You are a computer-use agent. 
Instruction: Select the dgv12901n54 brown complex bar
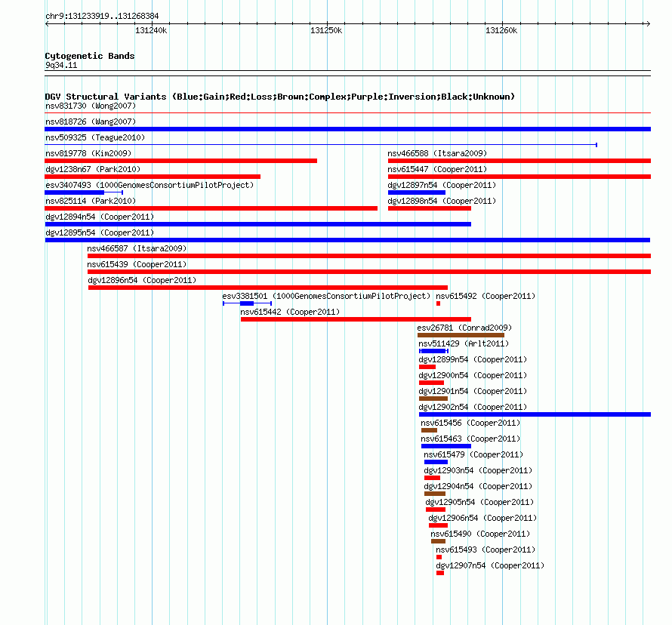click(x=433, y=399)
